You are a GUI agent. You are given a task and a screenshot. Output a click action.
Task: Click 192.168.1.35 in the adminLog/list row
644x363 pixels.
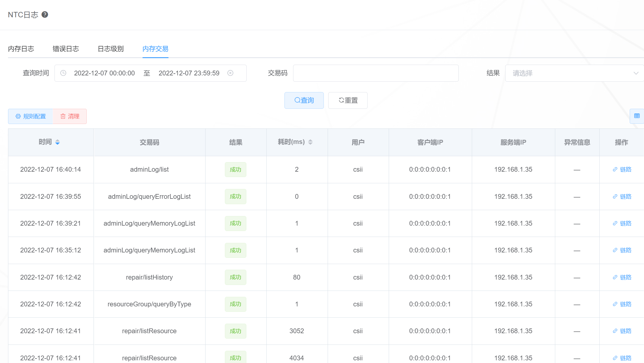(x=513, y=170)
